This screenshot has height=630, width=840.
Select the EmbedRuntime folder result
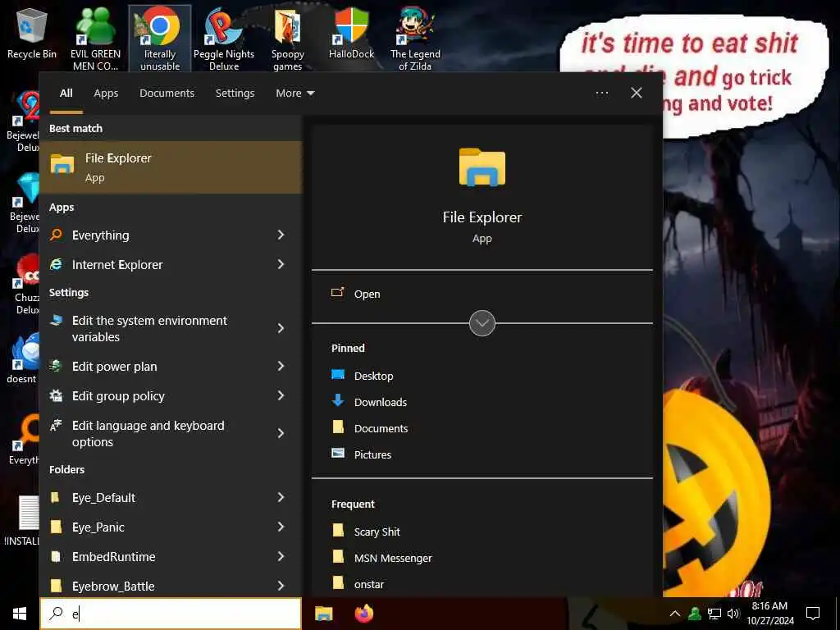171,557
